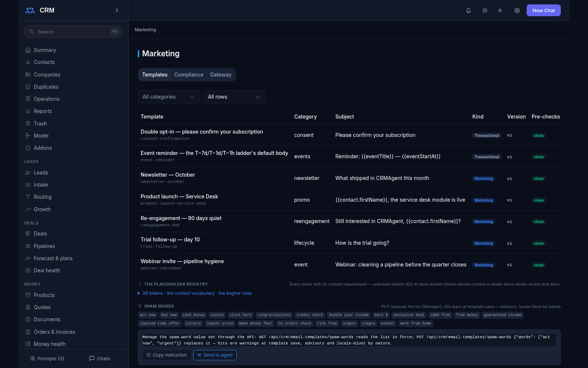Click the Companies building icon
Screen dimensions: 588x368
click(28, 74)
